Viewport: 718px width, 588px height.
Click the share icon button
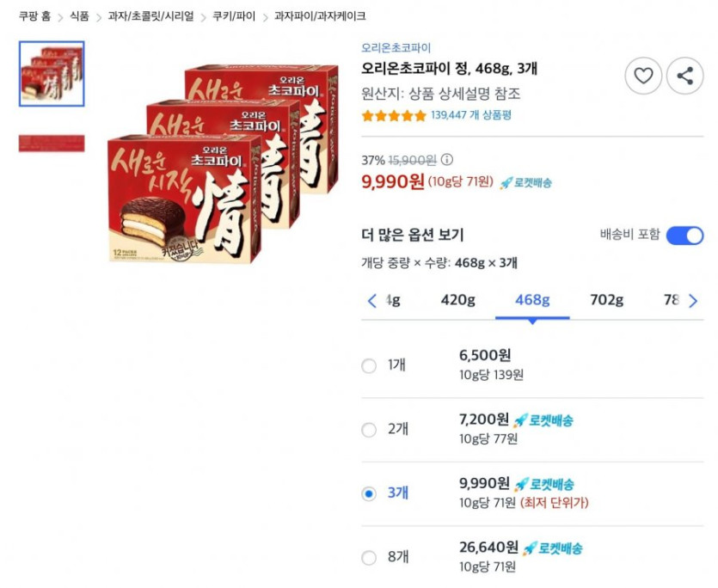click(684, 76)
